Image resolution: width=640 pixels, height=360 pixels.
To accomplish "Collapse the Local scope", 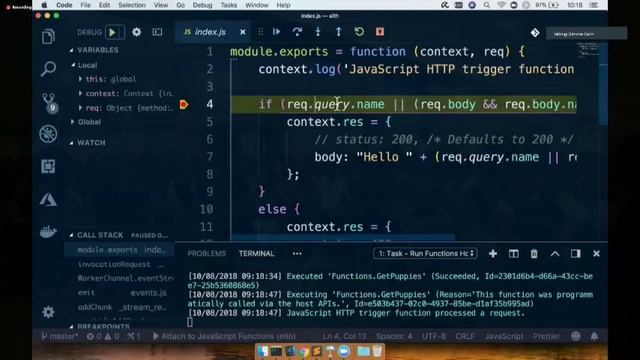I will point(73,65).
